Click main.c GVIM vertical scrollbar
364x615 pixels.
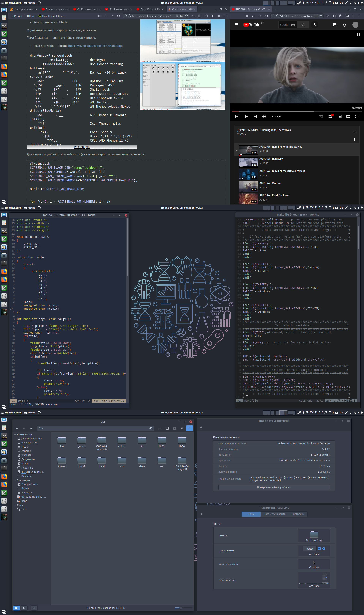[x=127, y=247]
